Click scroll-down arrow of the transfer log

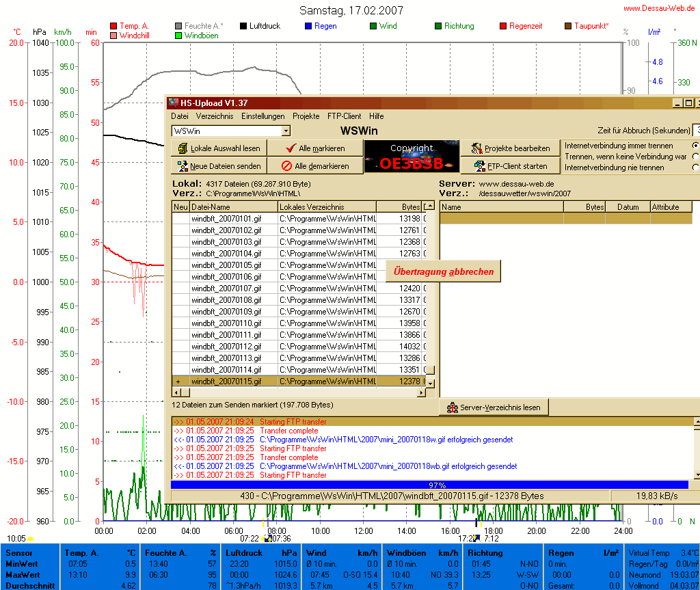pos(697,474)
